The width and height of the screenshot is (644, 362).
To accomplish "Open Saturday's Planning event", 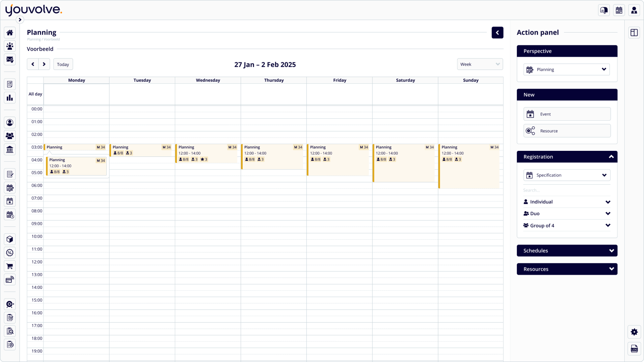I will coord(404,163).
